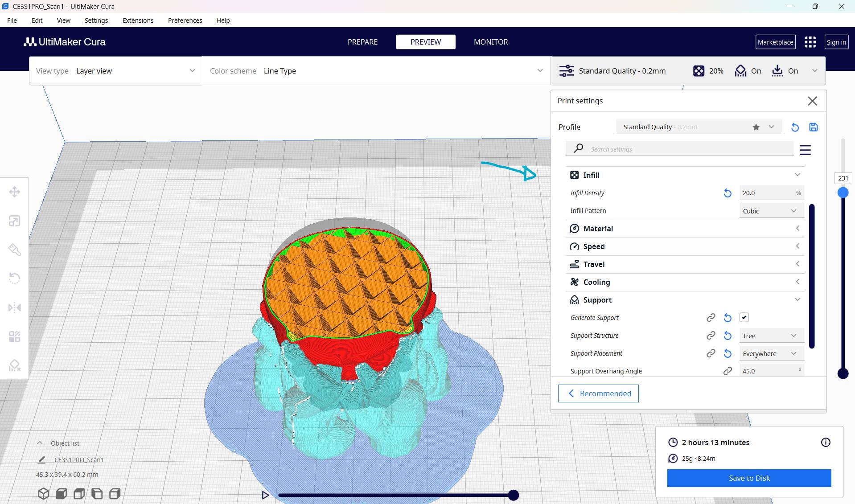
Task: Switch to top view cube
Action: [79, 493]
